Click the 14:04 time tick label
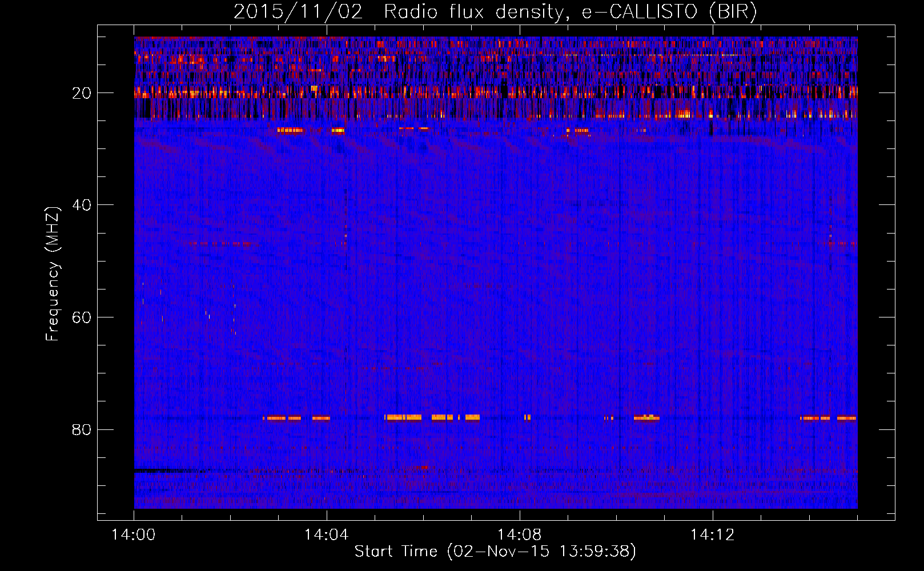 pyautogui.click(x=327, y=535)
